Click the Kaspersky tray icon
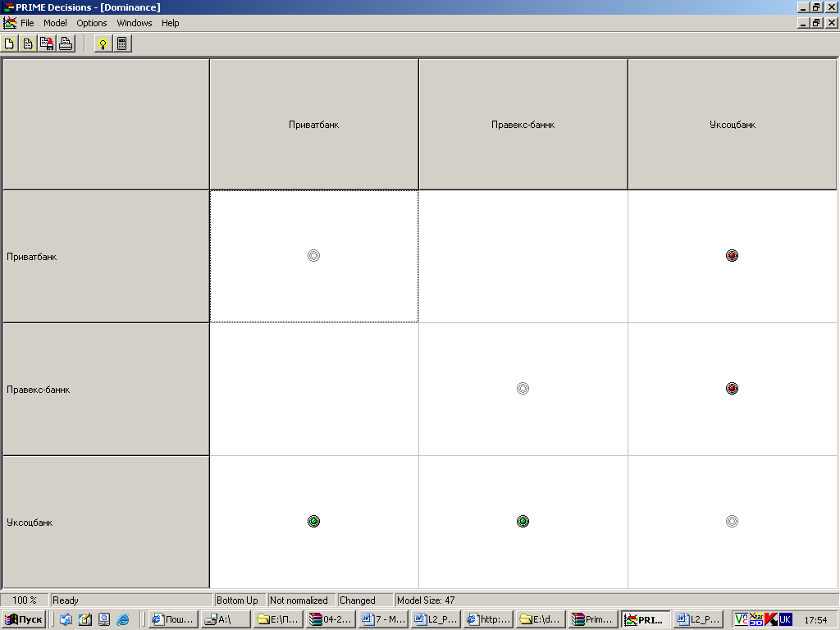 [771, 619]
